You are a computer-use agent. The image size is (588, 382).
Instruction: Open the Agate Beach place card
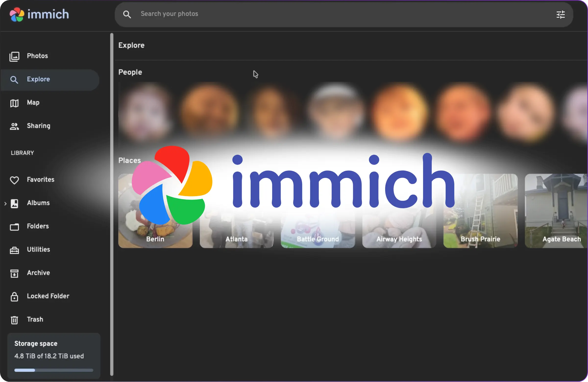click(556, 211)
